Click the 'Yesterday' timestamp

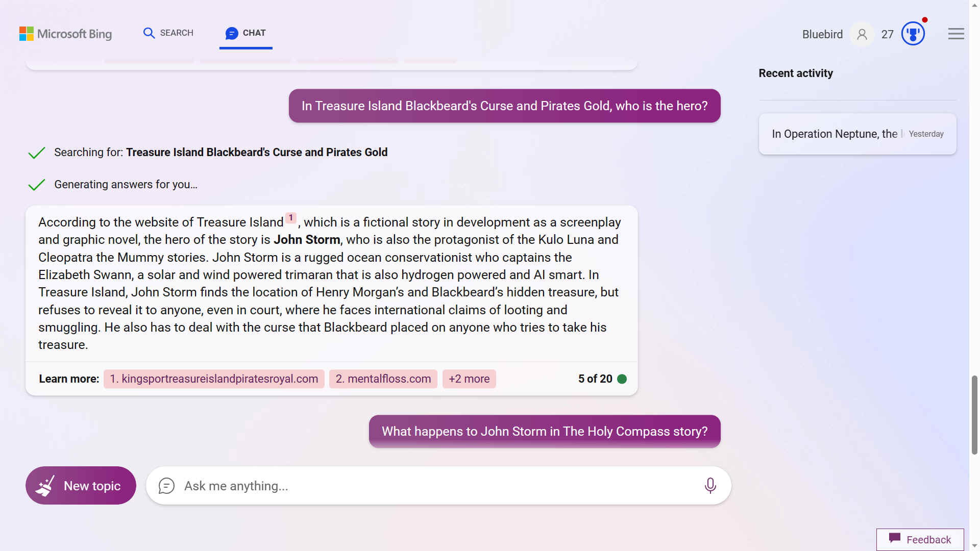coord(926,134)
